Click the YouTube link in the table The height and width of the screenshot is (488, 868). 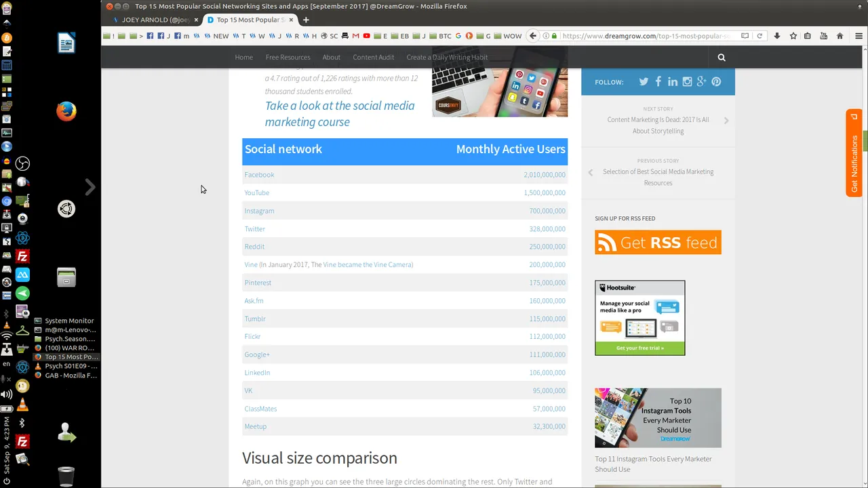tap(256, 192)
